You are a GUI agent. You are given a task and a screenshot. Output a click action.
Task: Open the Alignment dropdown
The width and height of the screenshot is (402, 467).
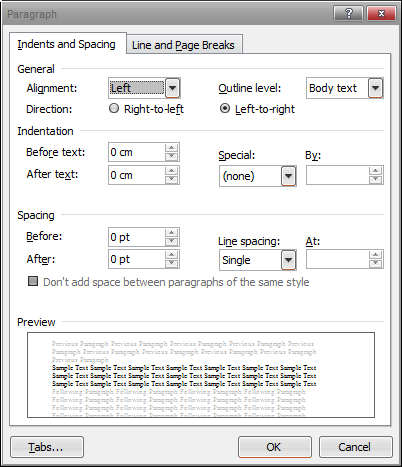coord(172,88)
